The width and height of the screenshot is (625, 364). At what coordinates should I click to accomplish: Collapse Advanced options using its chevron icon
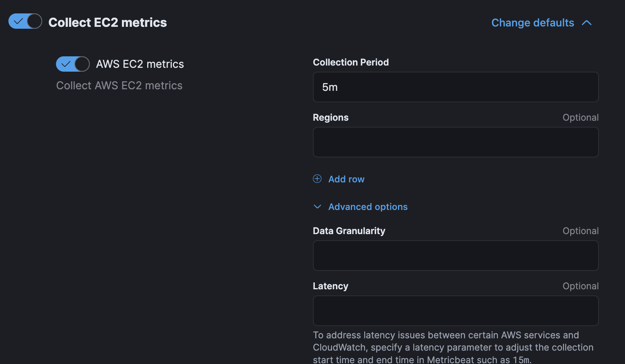pos(317,207)
